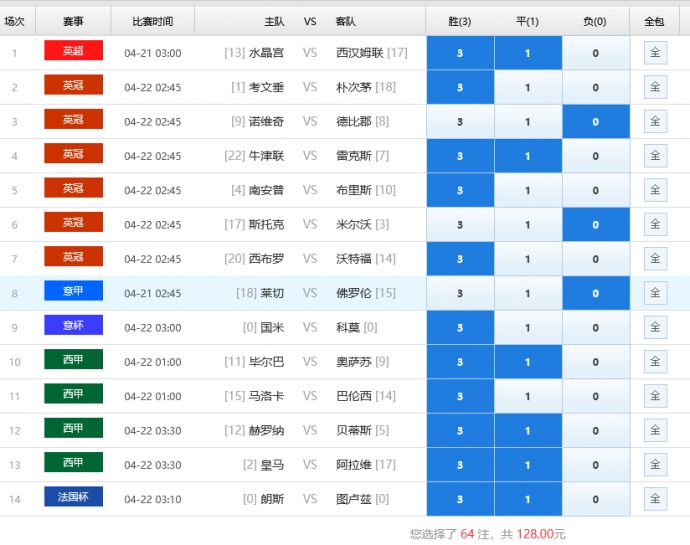Select all outcomes for 国米 vs 科莫
The width and height of the screenshot is (690, 545).
click(655, 328)
